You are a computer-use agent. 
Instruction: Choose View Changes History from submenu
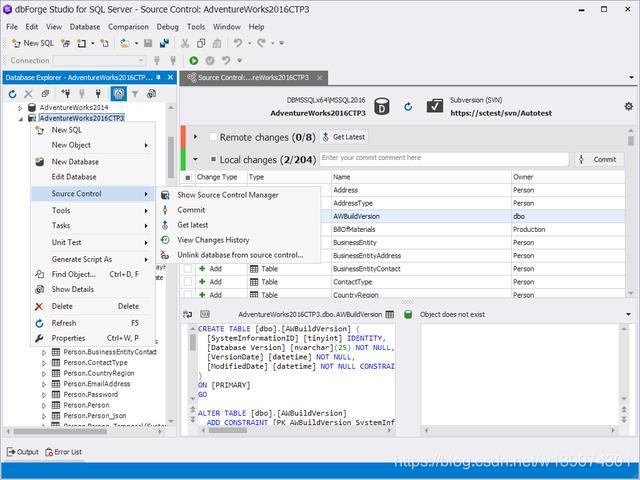(238, 240)
